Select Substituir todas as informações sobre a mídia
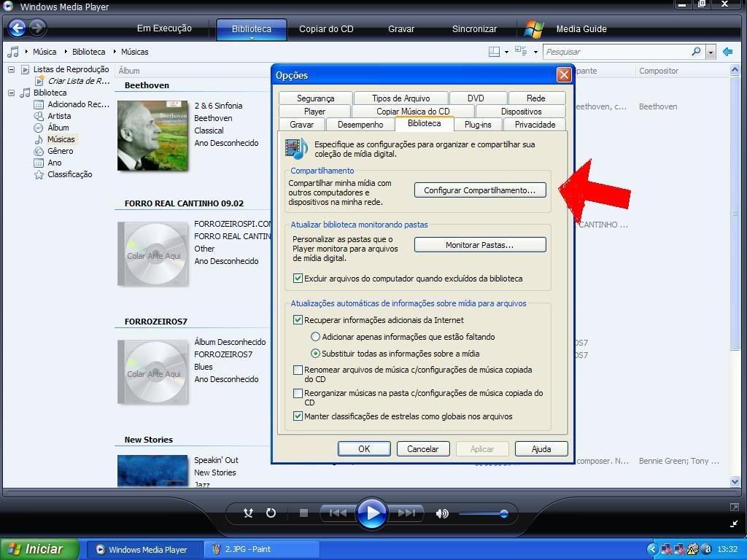The height and width of the screenshot is (560, 747). pos(315,354)
